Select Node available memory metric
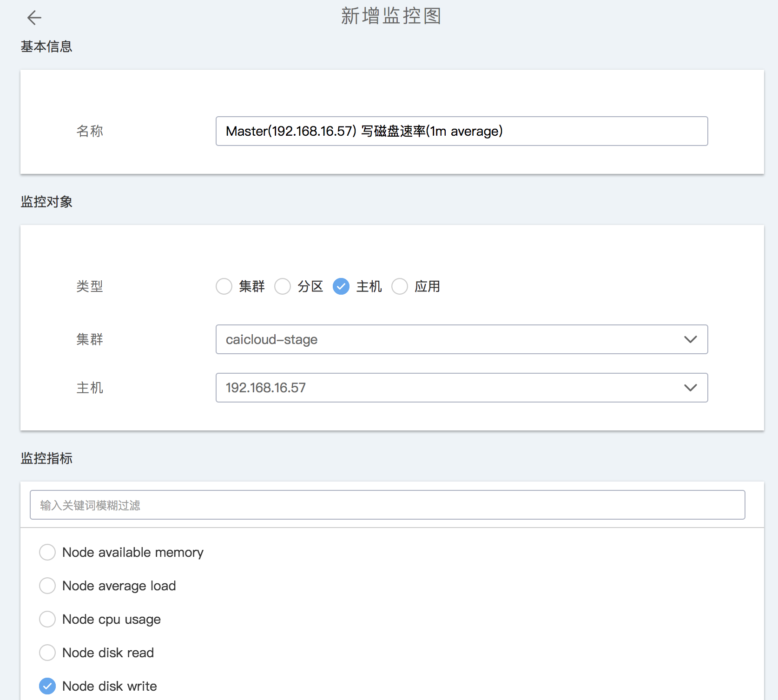 tap(47, 552)
